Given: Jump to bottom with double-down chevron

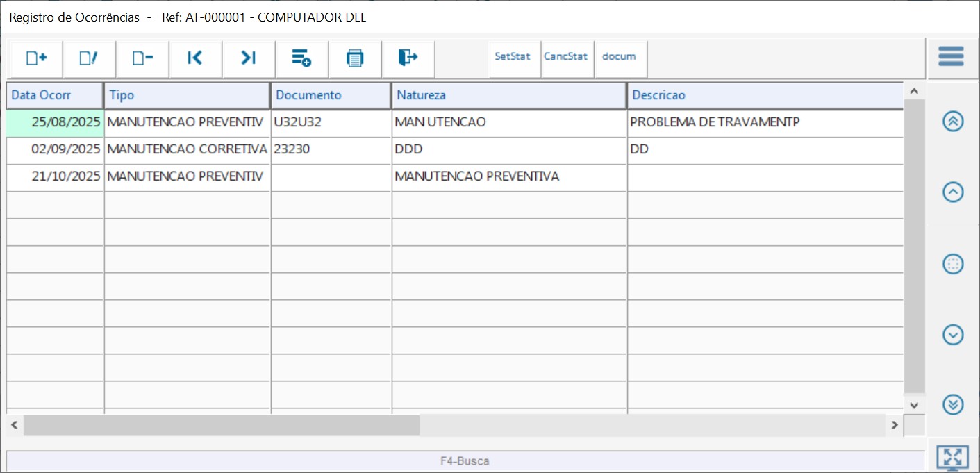Looking at the screenshot, I should point(953,404).
